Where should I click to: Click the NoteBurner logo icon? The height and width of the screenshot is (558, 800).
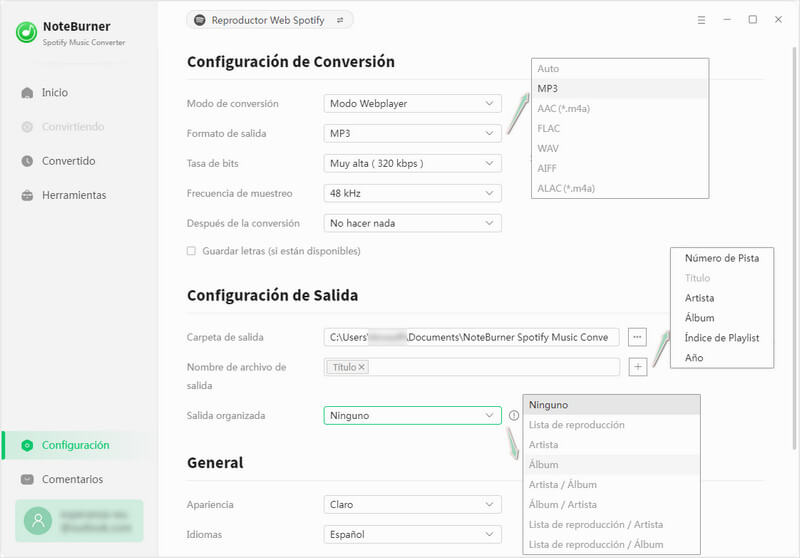point(26,33)
